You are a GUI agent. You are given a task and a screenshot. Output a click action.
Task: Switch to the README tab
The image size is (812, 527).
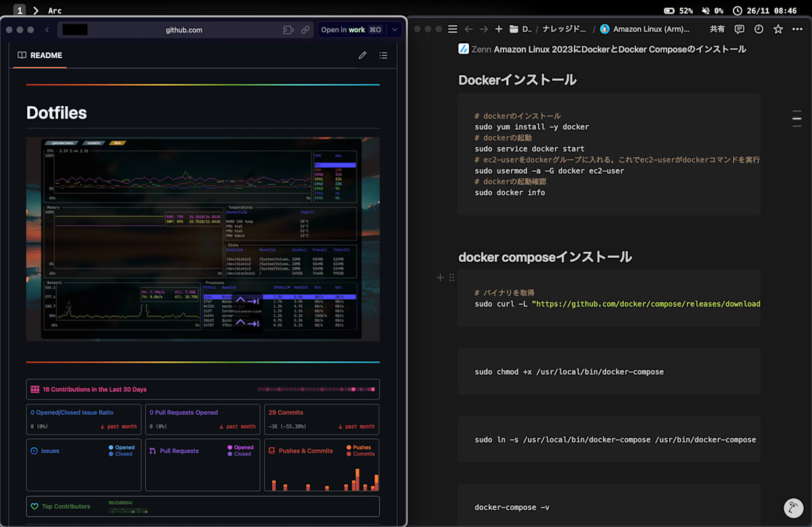40,55
